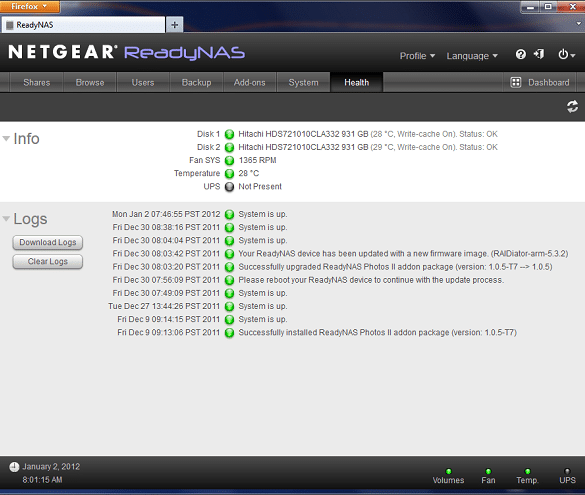Click the 'Fri Dec 30 08:38:16 PST 2011' timestamp

(x=166, y=228)
